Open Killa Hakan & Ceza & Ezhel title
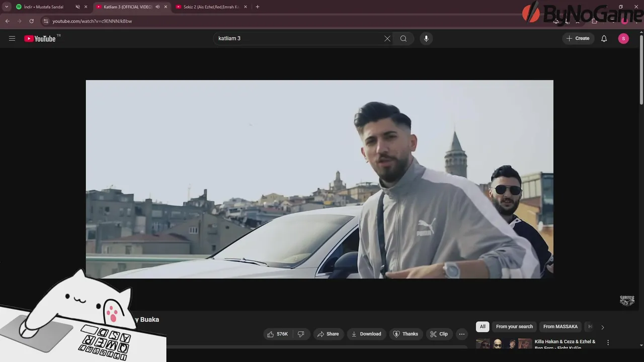The height and width of the screenshot is (362, 644). (565, 344)
